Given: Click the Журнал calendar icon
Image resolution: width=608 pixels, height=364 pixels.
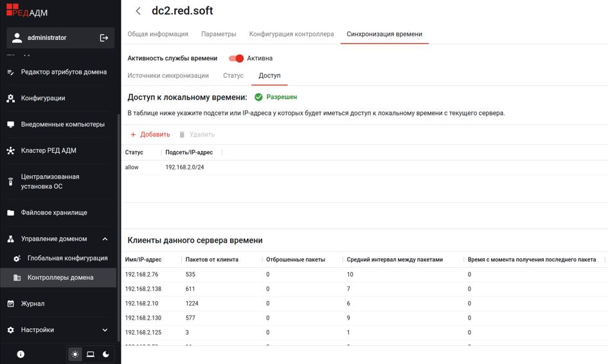Looking at the screenshot, I should (10, 304).
